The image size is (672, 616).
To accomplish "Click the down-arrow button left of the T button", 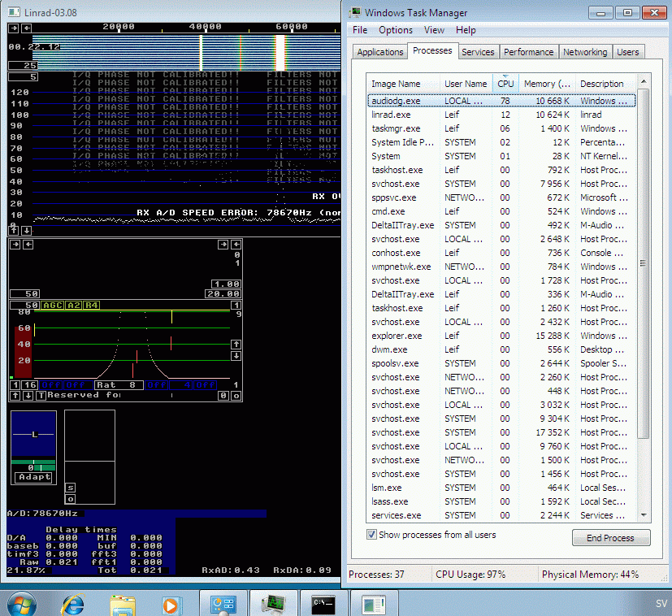I will tap(28, 395).
